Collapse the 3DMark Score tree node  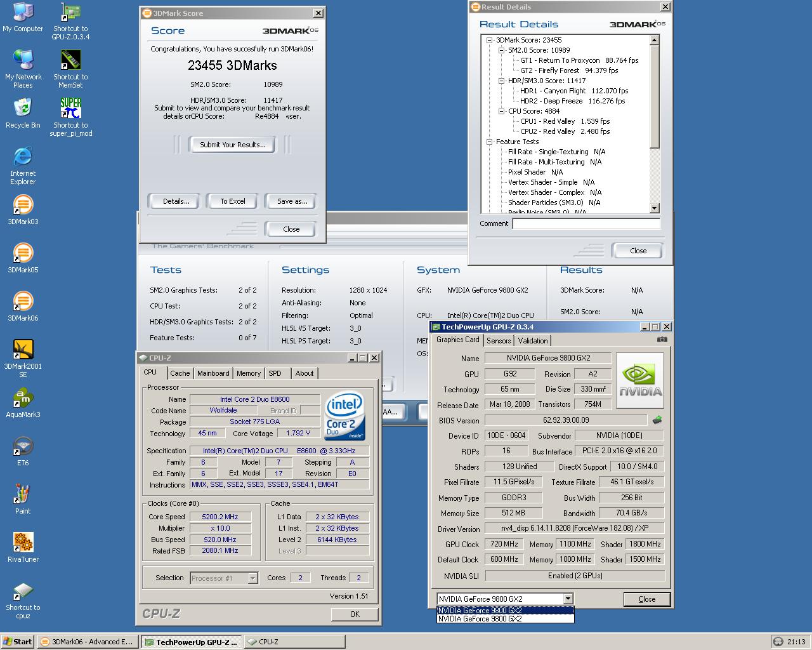[489, 40]
